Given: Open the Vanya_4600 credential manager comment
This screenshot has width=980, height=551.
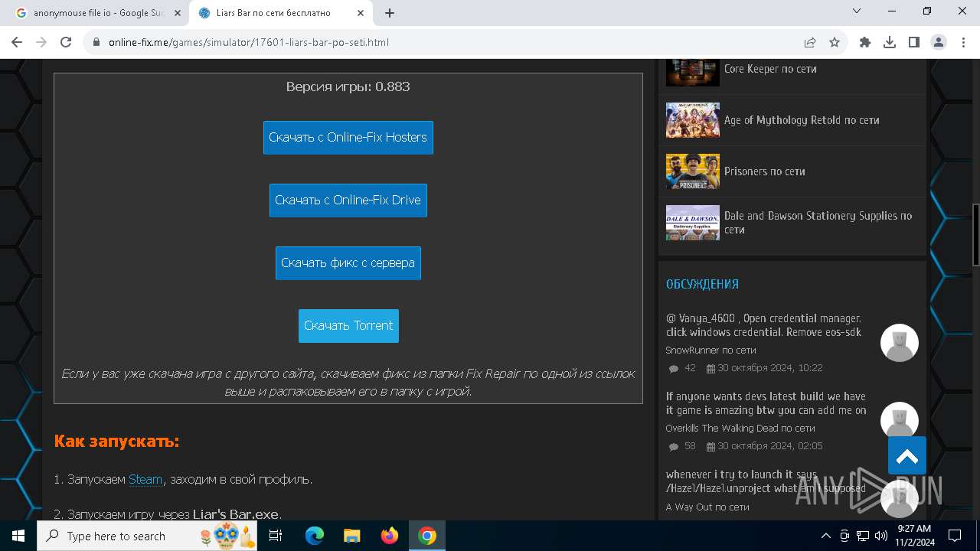Looking at the screenshot, I should (x=764, y=325).
